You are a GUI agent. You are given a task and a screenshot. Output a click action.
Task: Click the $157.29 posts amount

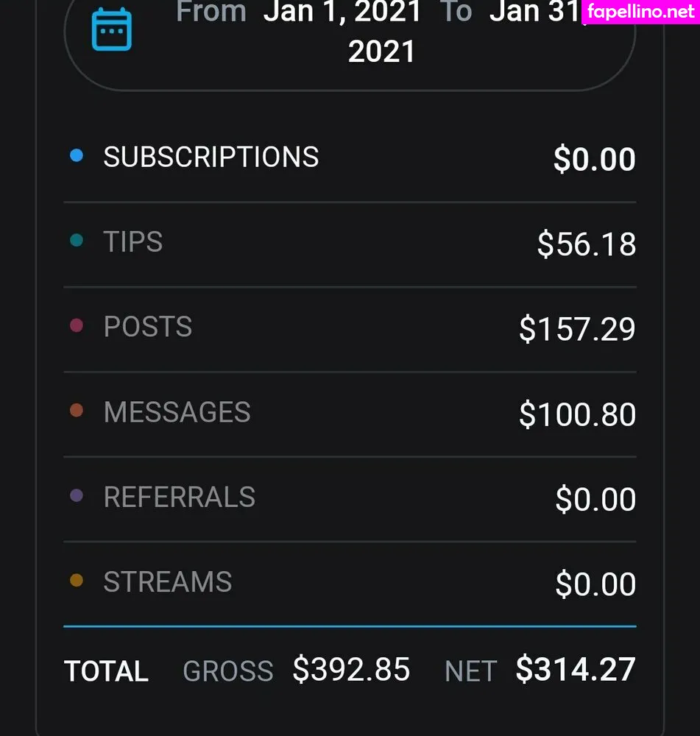click(577, 329)
